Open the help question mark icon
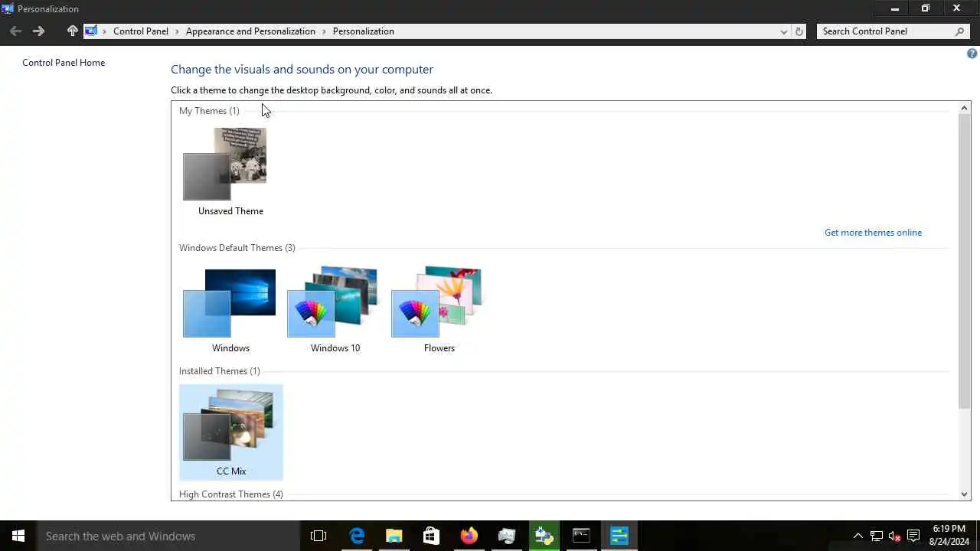Image resolution: width=980 pixels, height=551 pixels. [x=972, y=54]
